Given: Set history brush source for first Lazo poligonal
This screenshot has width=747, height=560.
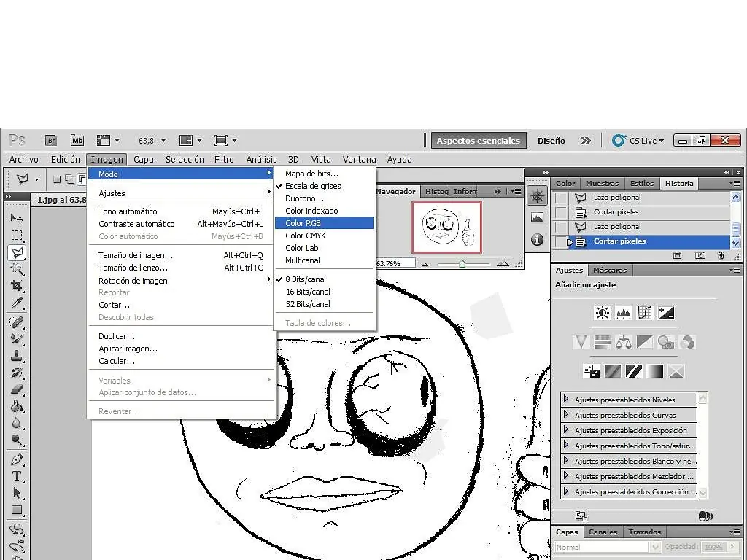Looking at the screenshot, I should coord(561,198).
